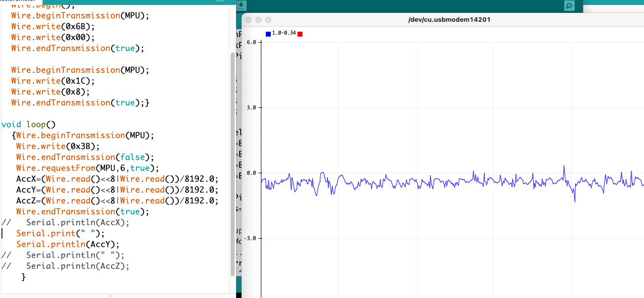Click the AccX assignment line
Image resolution: width=644 pixels, height=298 pixels.
117,179
